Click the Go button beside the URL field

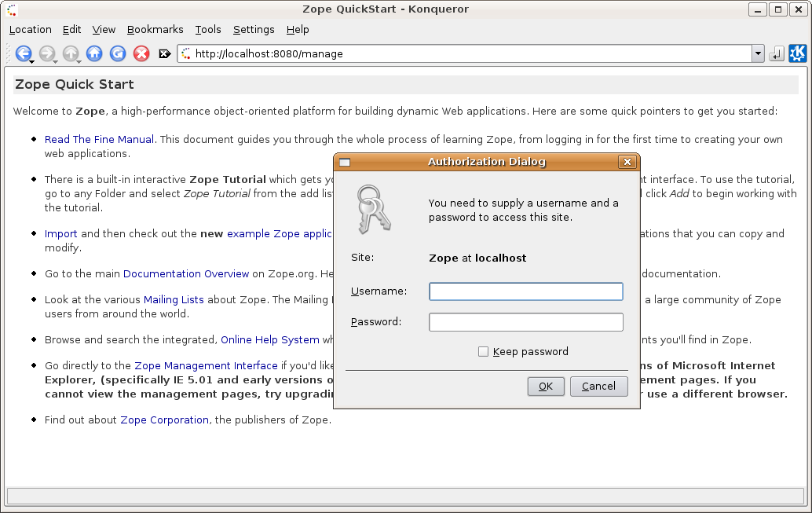pos(776,54)
